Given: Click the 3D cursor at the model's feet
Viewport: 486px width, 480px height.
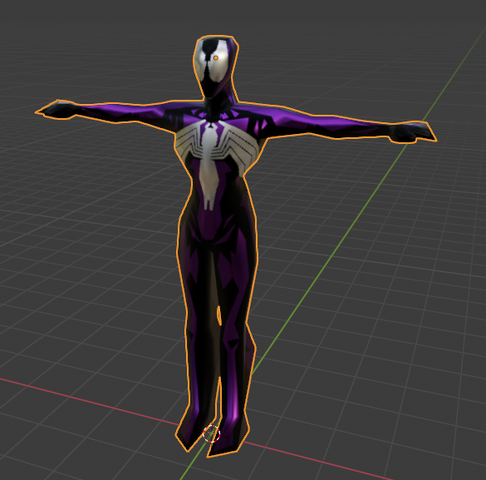Looking at the screenshot, I should click(211, 434).
